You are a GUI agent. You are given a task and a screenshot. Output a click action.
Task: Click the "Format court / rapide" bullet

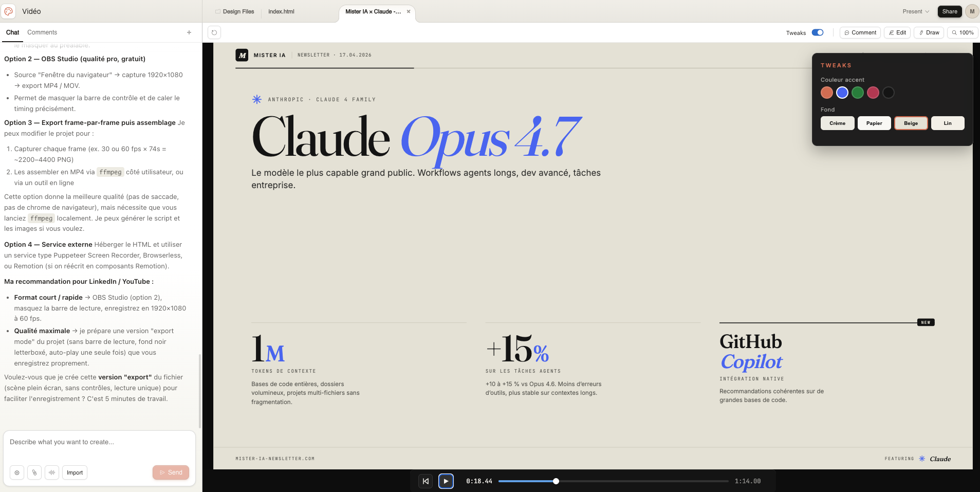point(48,298)
